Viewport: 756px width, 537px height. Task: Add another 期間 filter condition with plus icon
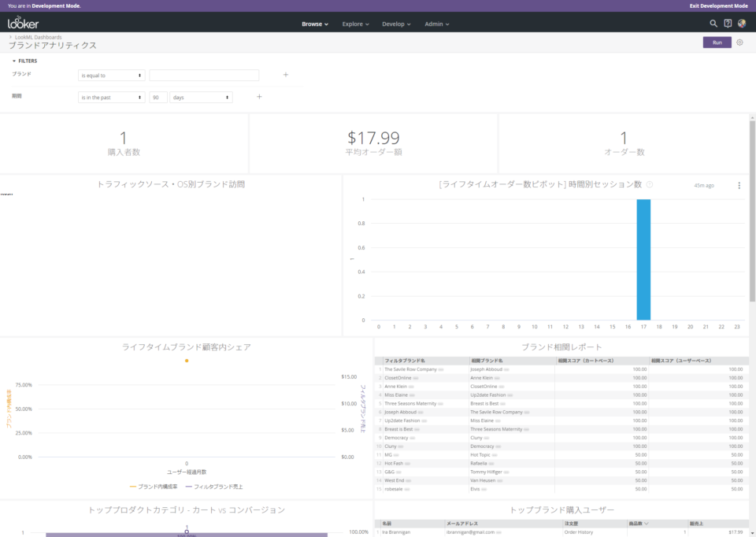259,98
